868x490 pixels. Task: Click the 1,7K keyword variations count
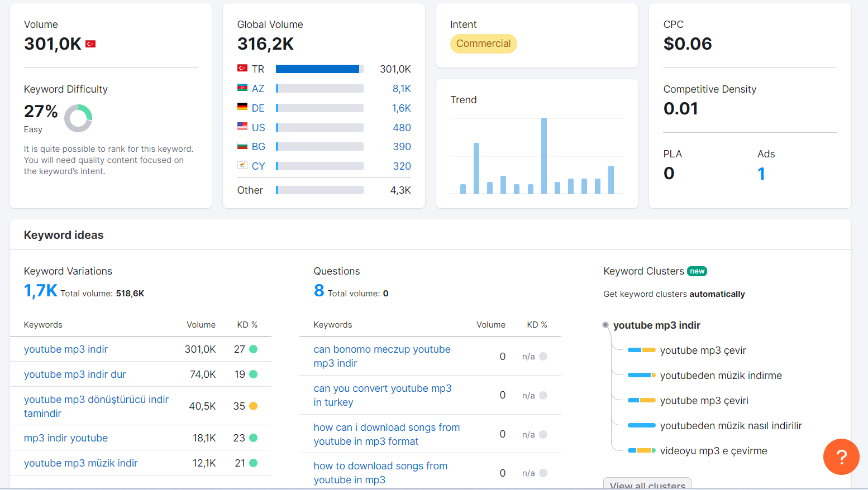point(41,291)
